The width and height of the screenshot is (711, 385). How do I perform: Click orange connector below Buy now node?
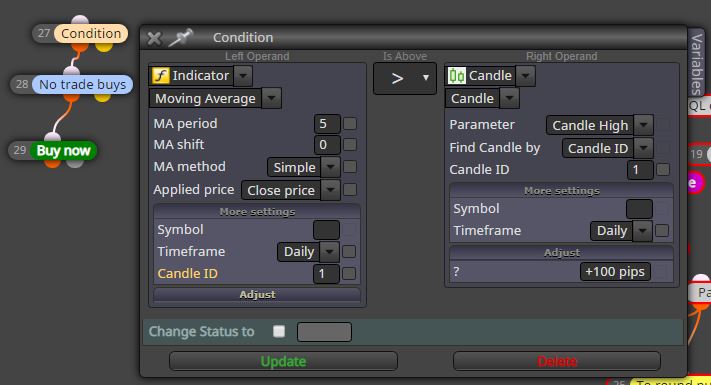[53, 162]
